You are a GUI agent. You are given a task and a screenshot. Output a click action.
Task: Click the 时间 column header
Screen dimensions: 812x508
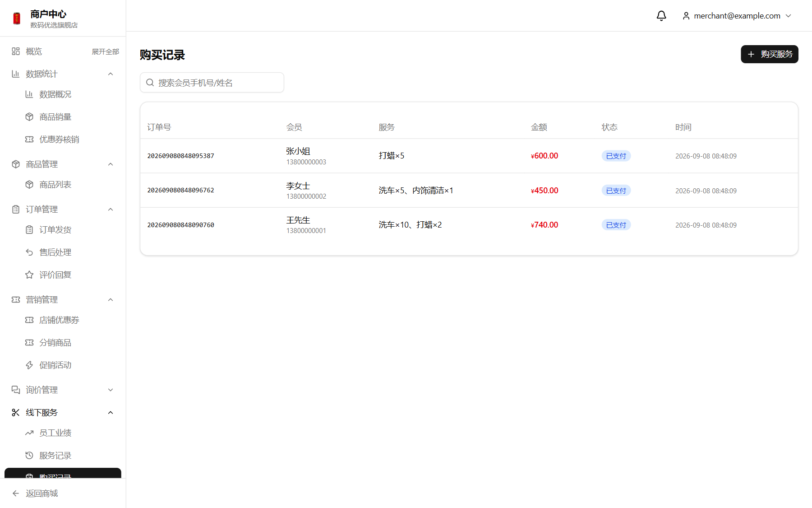coord(683,127)
